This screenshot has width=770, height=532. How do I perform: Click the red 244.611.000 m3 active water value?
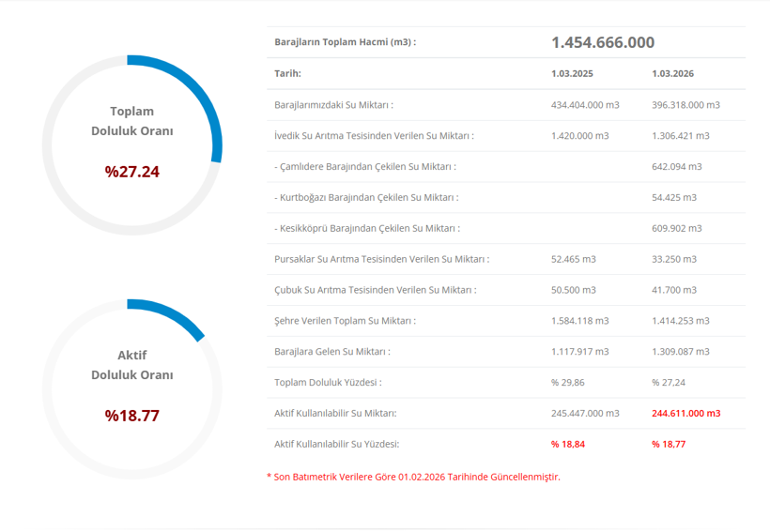click(x=685, y=413)
